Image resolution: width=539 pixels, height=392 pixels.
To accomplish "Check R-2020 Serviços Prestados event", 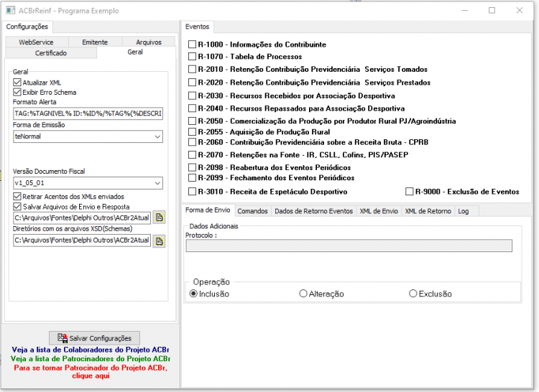I will point(192,83).
